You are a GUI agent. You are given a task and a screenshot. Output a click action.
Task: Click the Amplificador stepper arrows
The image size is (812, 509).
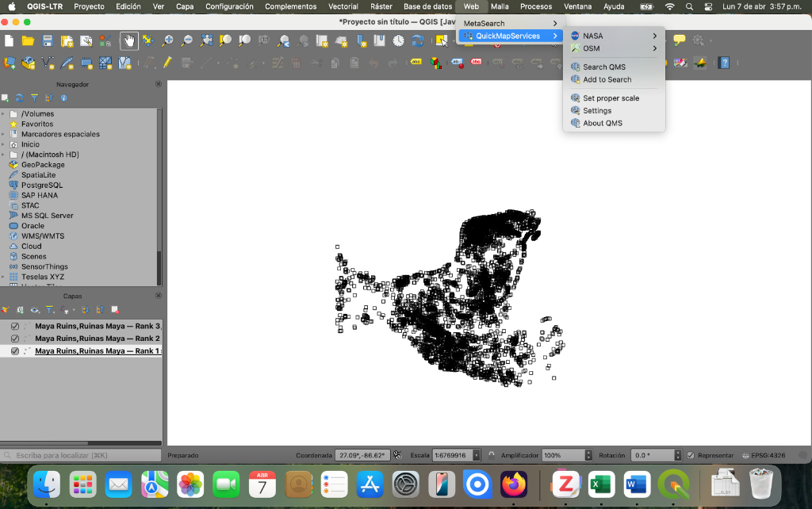pos(588,455)
